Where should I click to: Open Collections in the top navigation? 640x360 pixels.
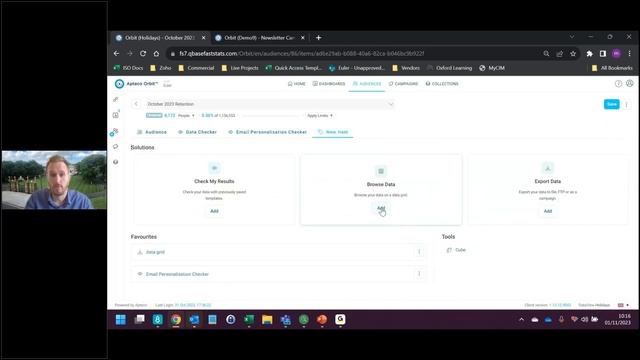click(x=442, y=84)
